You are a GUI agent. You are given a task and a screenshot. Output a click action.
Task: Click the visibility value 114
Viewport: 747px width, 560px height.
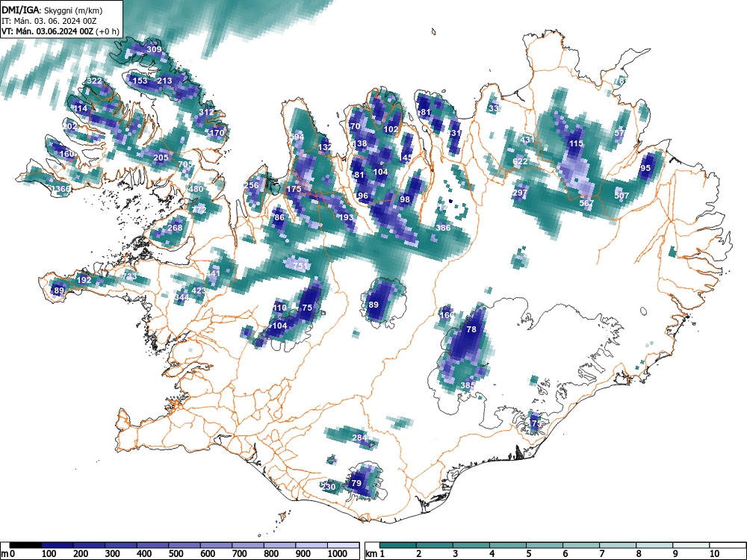click(x=80, y=108)
